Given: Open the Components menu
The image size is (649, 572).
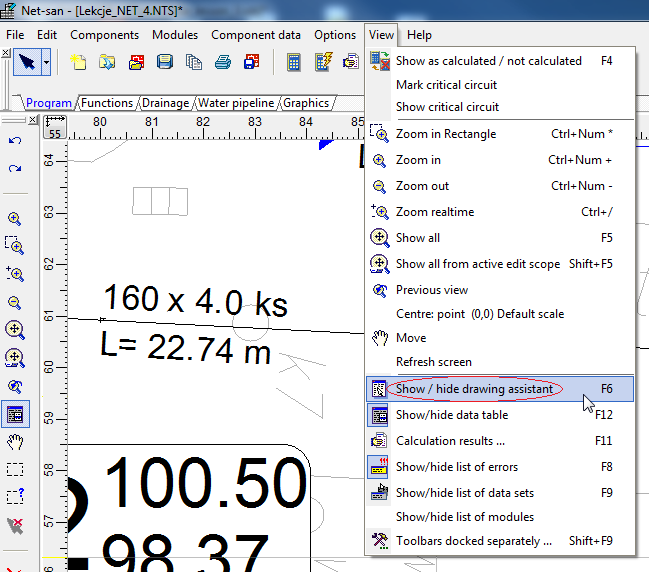Looking at the screenshot, I should point(104,35).
